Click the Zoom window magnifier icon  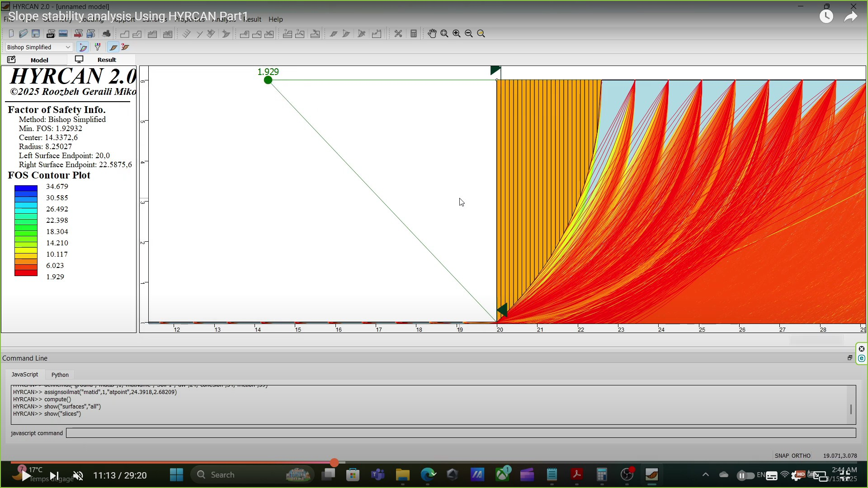click(444, 33)
